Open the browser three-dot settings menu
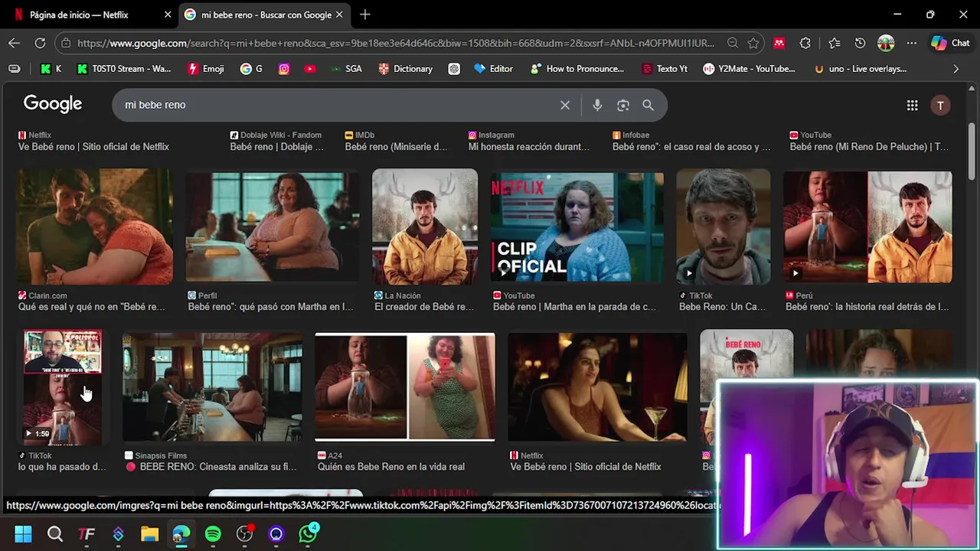 point(911,43)
